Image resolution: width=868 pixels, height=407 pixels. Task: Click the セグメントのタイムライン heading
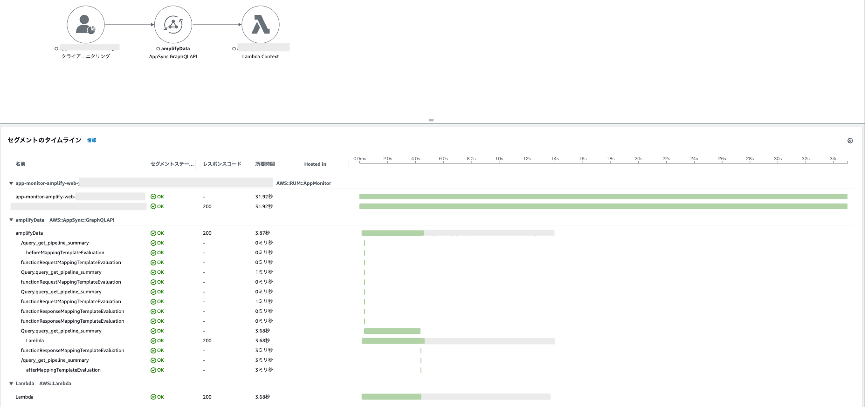pyautogui.click(x=45, y=140)
